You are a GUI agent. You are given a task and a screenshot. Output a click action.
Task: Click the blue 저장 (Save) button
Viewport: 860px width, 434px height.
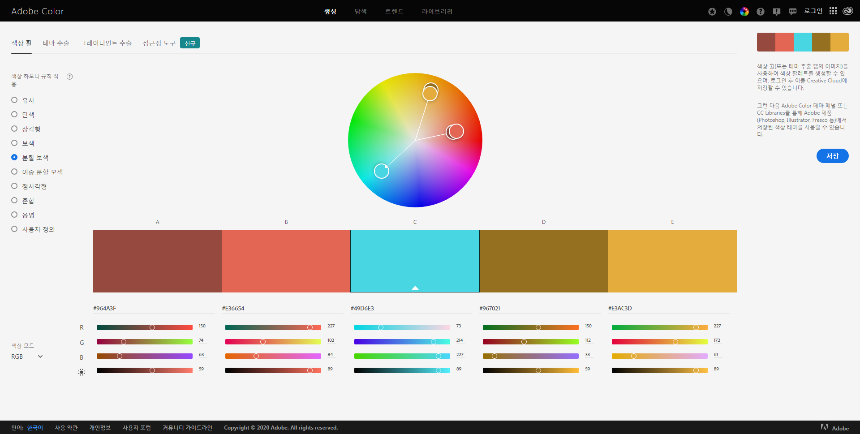tap(832, 156)
